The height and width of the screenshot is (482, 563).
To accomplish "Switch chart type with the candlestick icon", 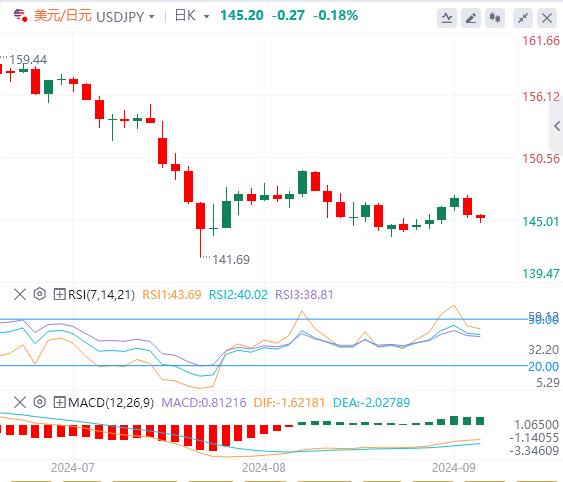I will pyautogui.click(x=495, y=18).
